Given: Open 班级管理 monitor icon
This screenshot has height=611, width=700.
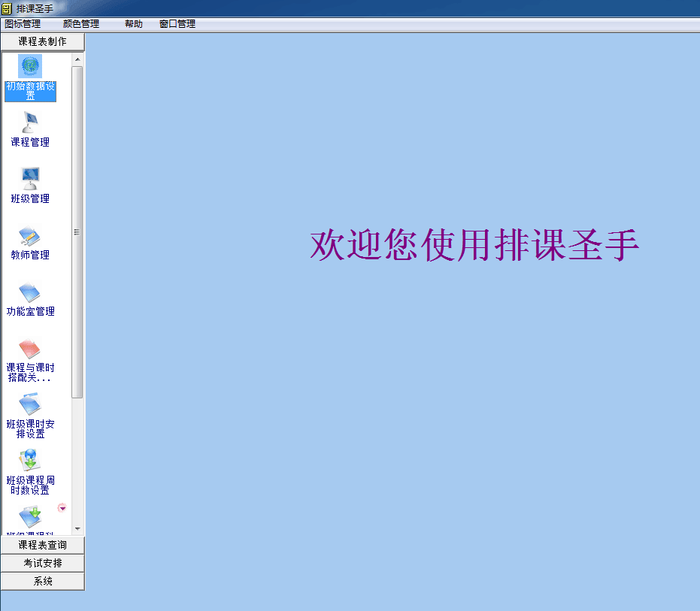Looking at the screenshot, I should click(30, 180).
